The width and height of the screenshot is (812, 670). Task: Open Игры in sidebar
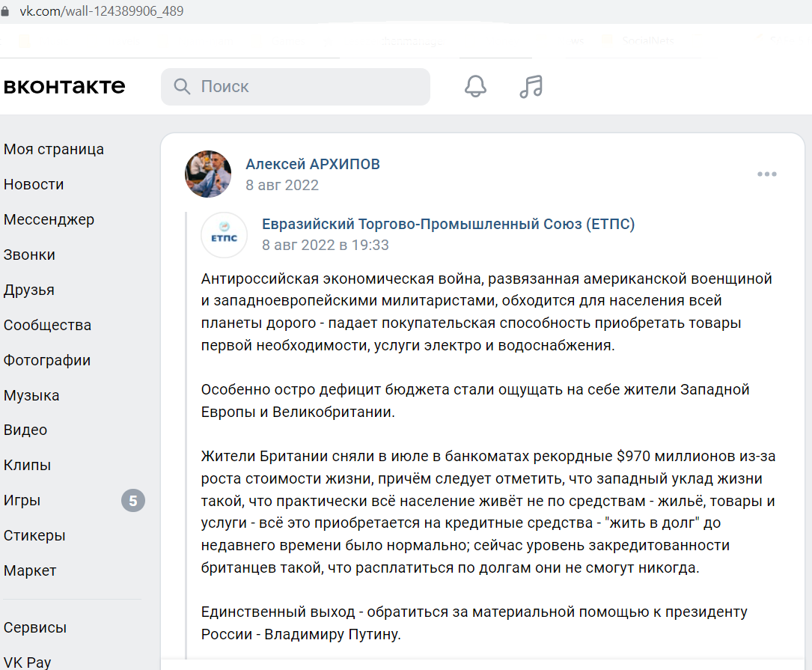(x=22, y=501)
